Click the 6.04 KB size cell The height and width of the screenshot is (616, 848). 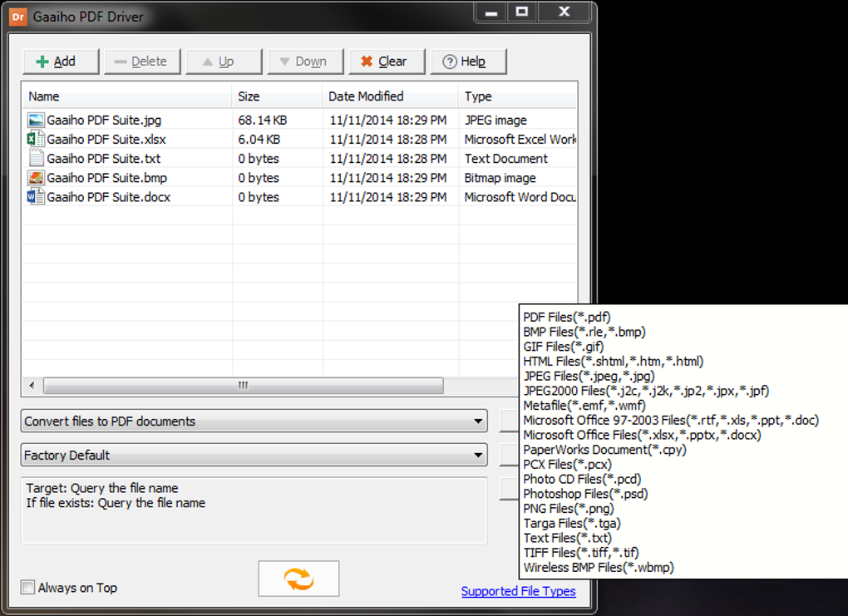(x=259, y=140)
